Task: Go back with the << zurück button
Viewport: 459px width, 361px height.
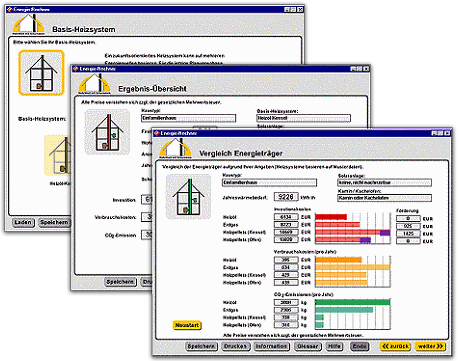Action: point(395,346)
